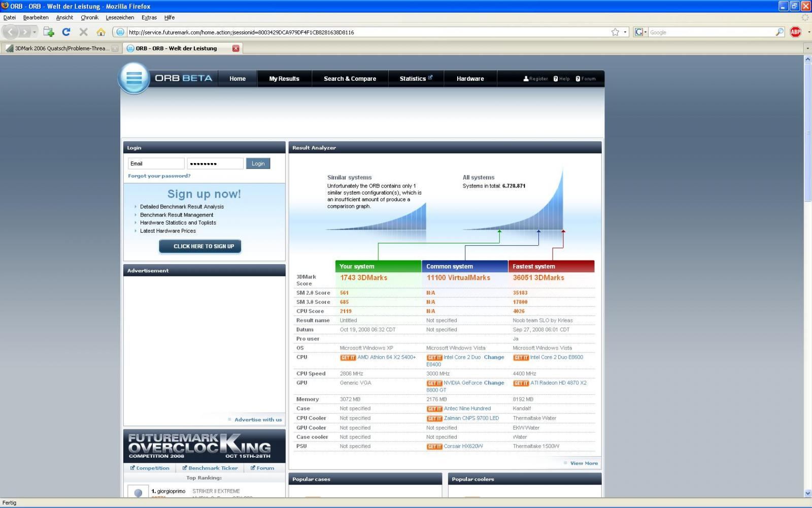Open the bookmark star dropdown arrow
Image resolution: width=812 pixels, height=508 pixels.
click(x=625, y=32)
